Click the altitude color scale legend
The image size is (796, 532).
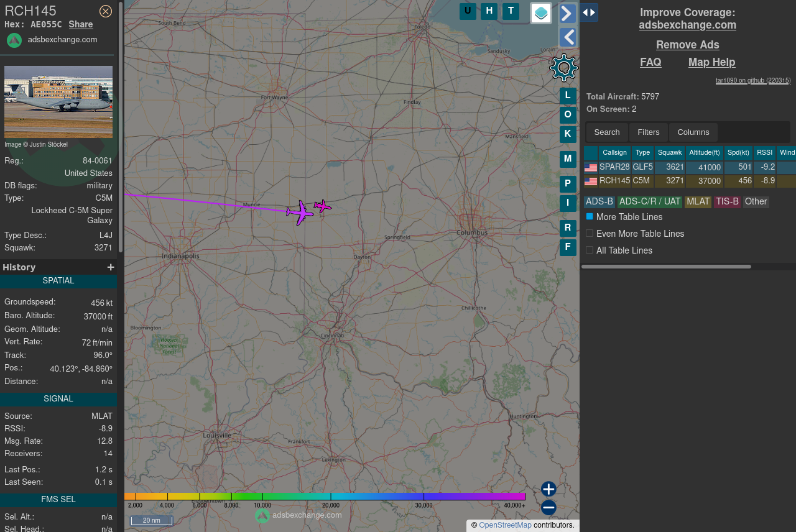[x=325, y=497]
